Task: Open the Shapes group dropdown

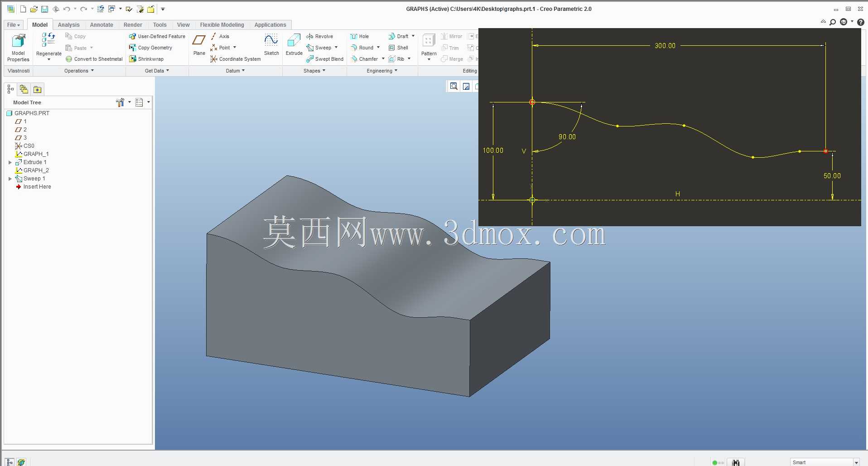Action: pos(314,71)
